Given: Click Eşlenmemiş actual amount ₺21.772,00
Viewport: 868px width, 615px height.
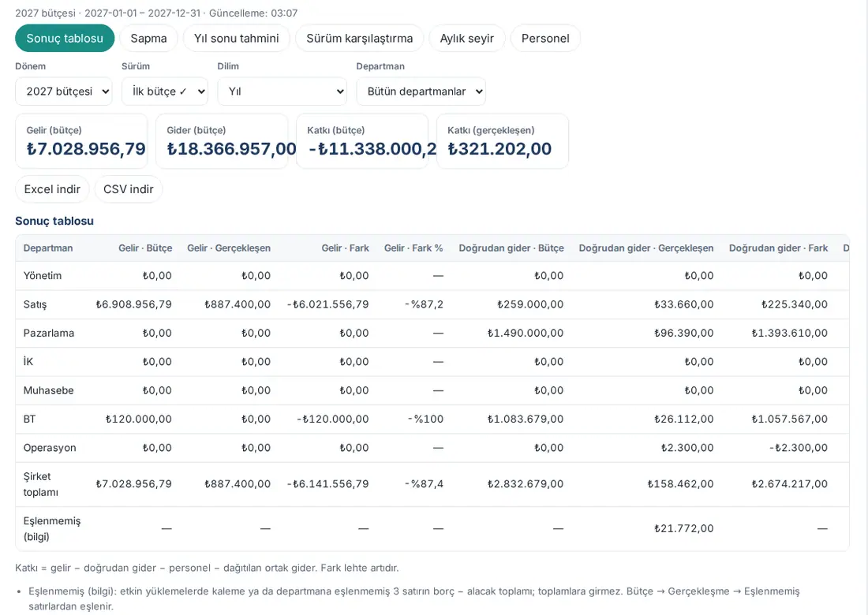Looking at the screenshot, I should click(683, 528).
